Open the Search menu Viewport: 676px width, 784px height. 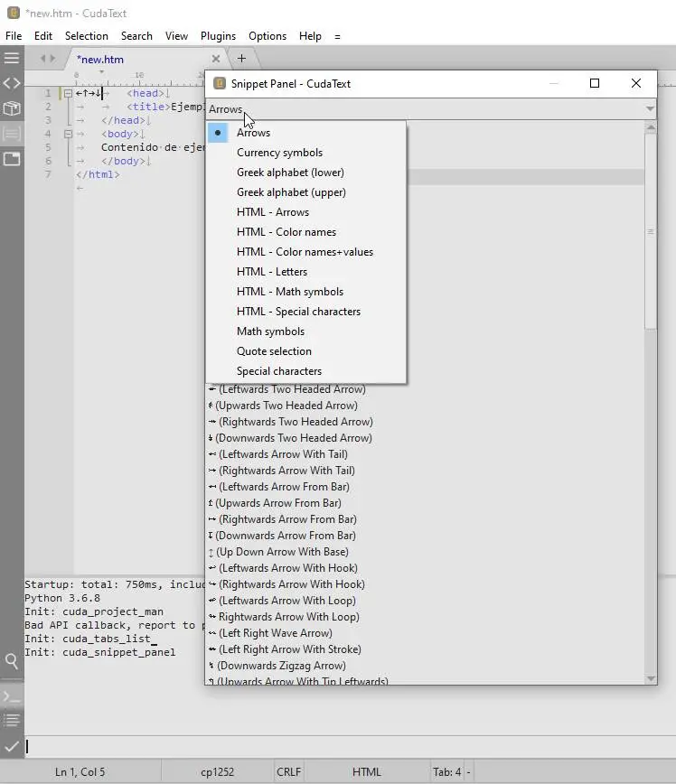pos(136,36)
